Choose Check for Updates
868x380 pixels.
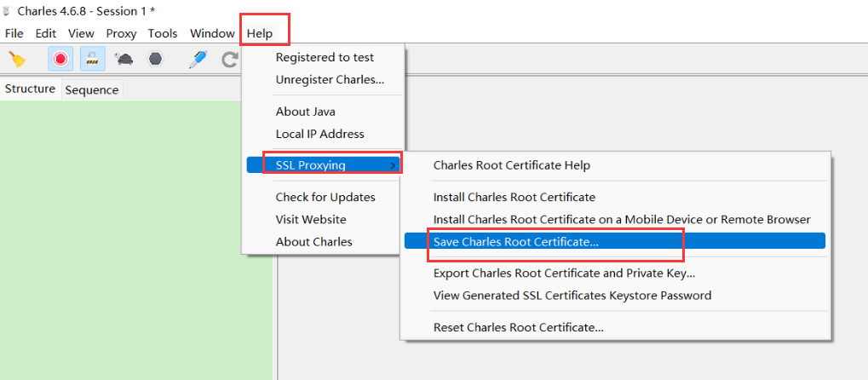[x=325, y=197]
